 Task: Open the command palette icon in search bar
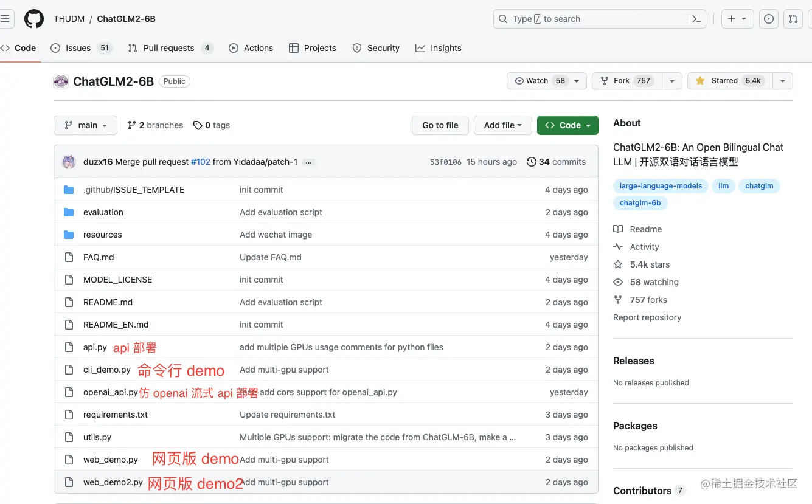(696, 19)
